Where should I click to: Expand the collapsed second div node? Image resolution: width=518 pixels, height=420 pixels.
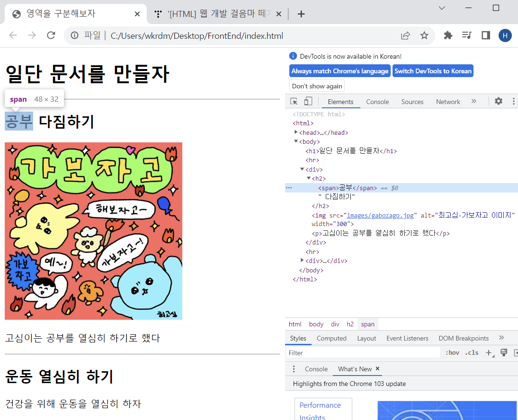[302, 260]
